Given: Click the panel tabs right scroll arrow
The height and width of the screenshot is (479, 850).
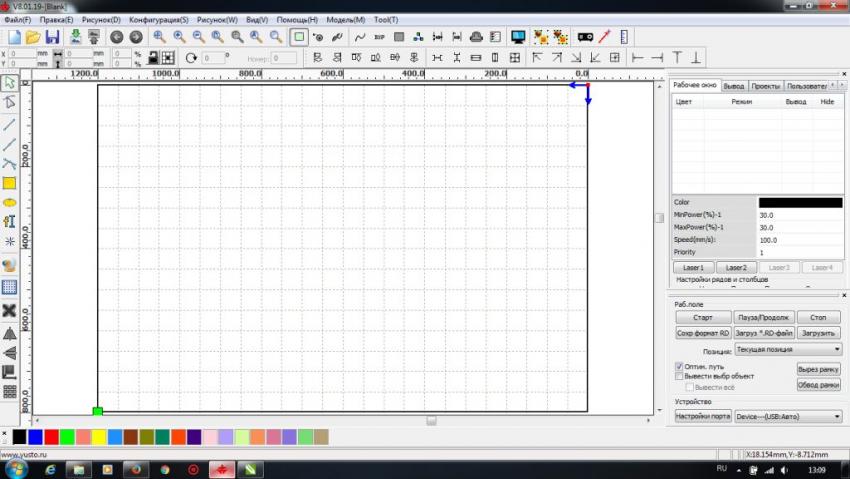Looking at the screenshot, I should click(x=843, y=86).
